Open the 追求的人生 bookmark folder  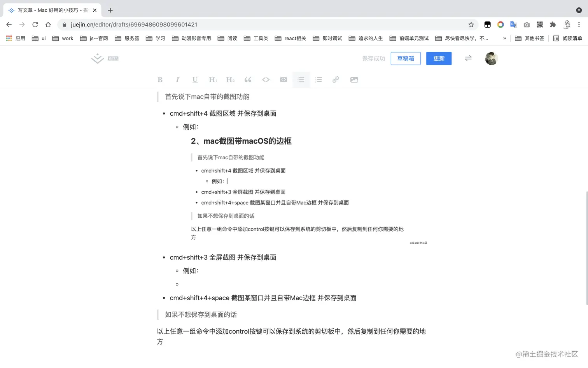point(366,38)
